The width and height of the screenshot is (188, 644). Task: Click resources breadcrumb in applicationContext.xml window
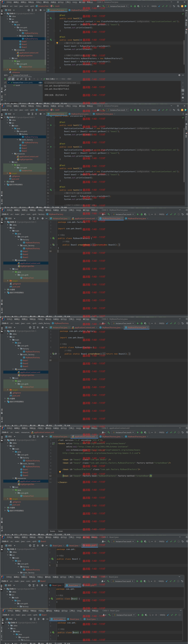pos(25,432)
